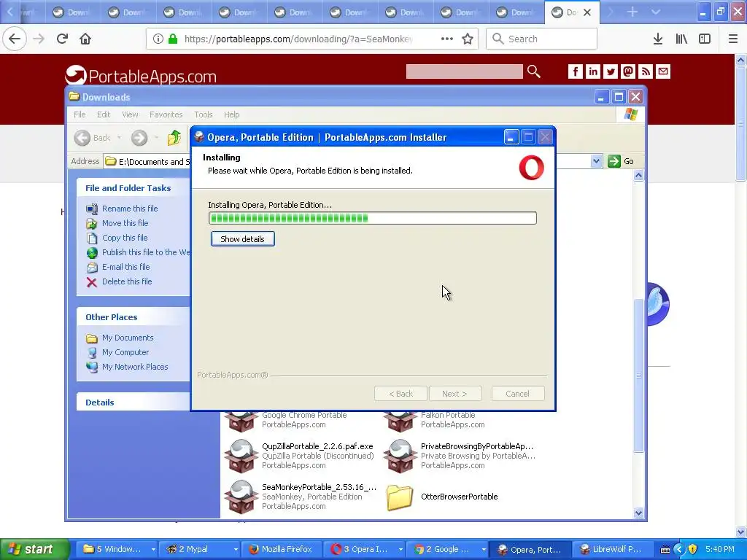747x560 pixels.
Task: Click Firefox back arrow button
Action: coord(15,39)
